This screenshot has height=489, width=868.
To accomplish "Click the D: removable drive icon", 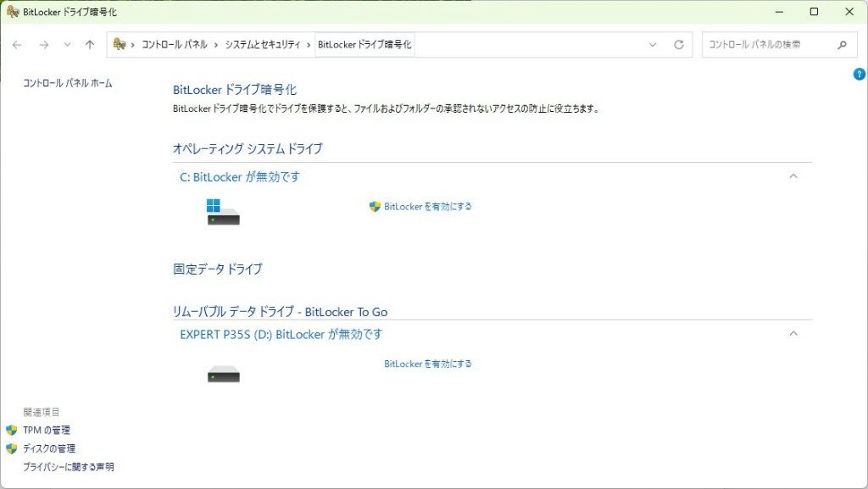I will coord(223,375).
